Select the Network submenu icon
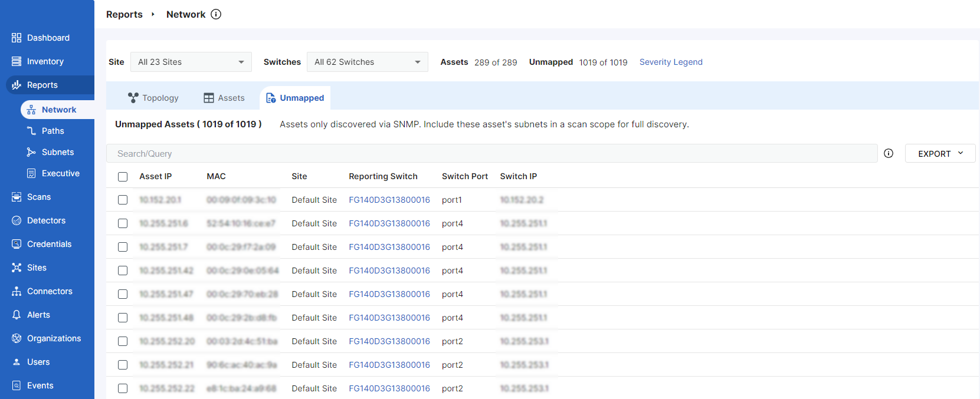Image resolution: width=980 pixels, height=399 pixels. click(x=31, y=110)
